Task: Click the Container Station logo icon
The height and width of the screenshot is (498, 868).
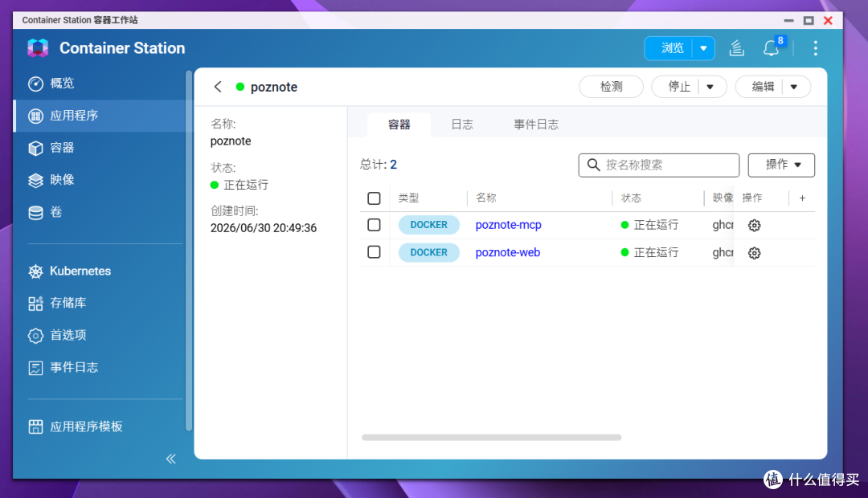Action: pyautogui.click(x=39, y=48)
